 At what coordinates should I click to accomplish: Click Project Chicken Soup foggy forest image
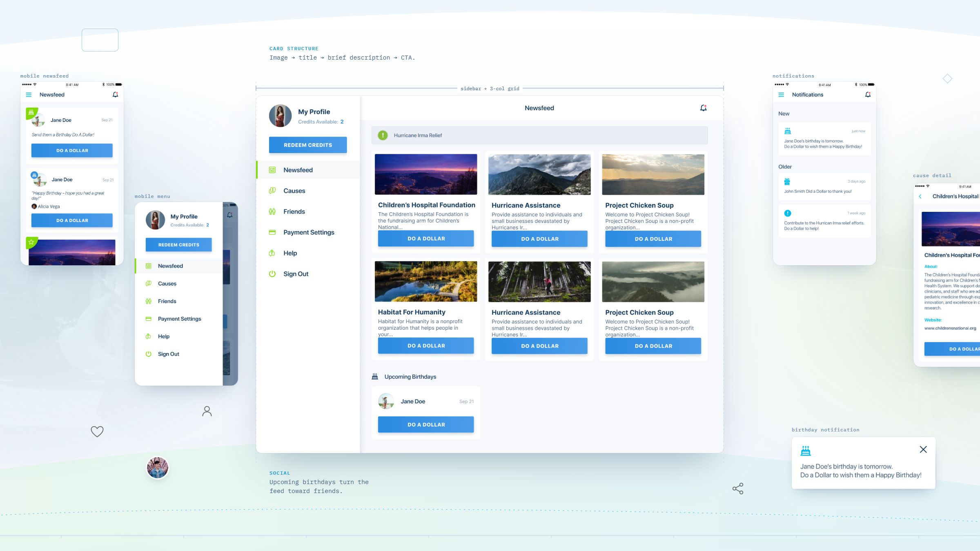coord(653,282)
